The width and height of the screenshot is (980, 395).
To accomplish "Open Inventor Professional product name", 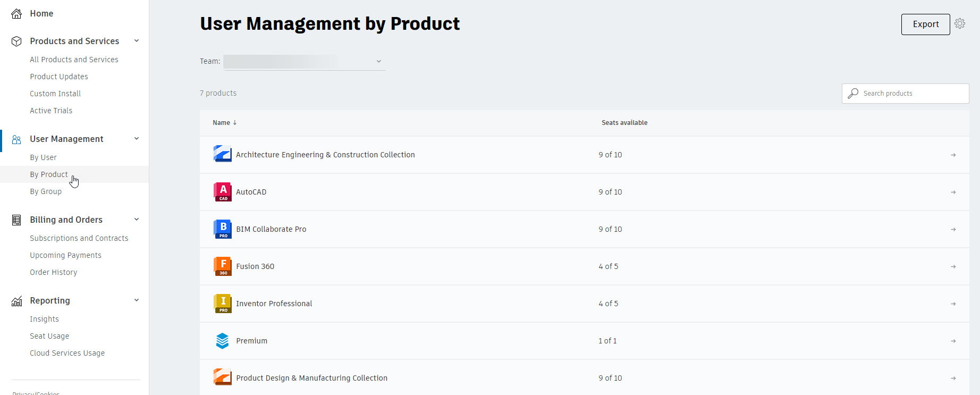I will tap(274, 304).
